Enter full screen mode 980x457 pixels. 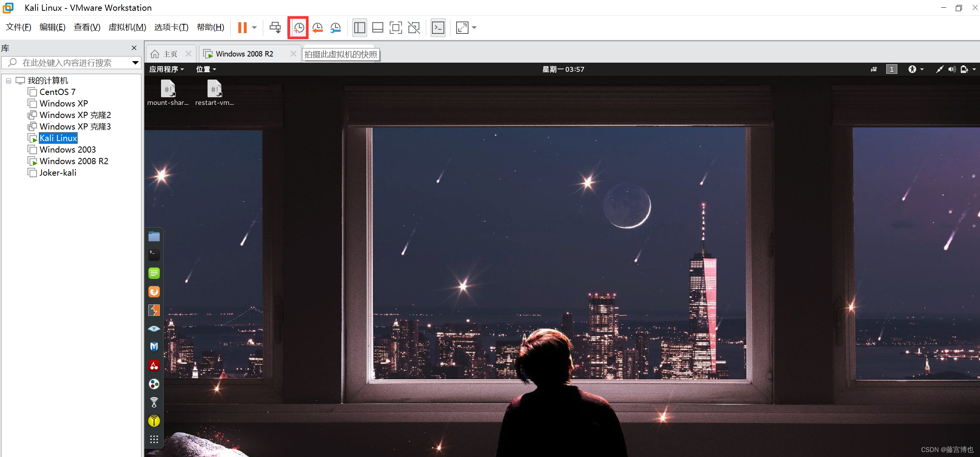point(395,27)
